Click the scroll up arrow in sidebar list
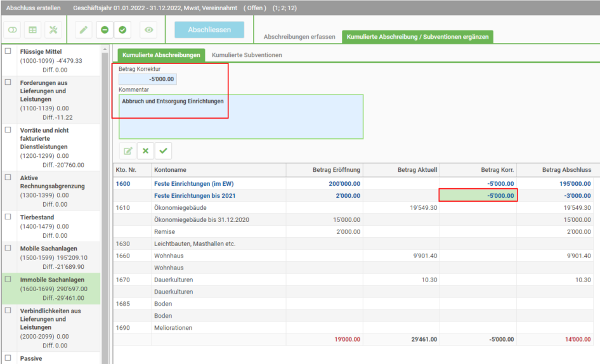Image resolution: width=600 pixels, height=364 pixels. pyautogui.click(x=105, y=49)
